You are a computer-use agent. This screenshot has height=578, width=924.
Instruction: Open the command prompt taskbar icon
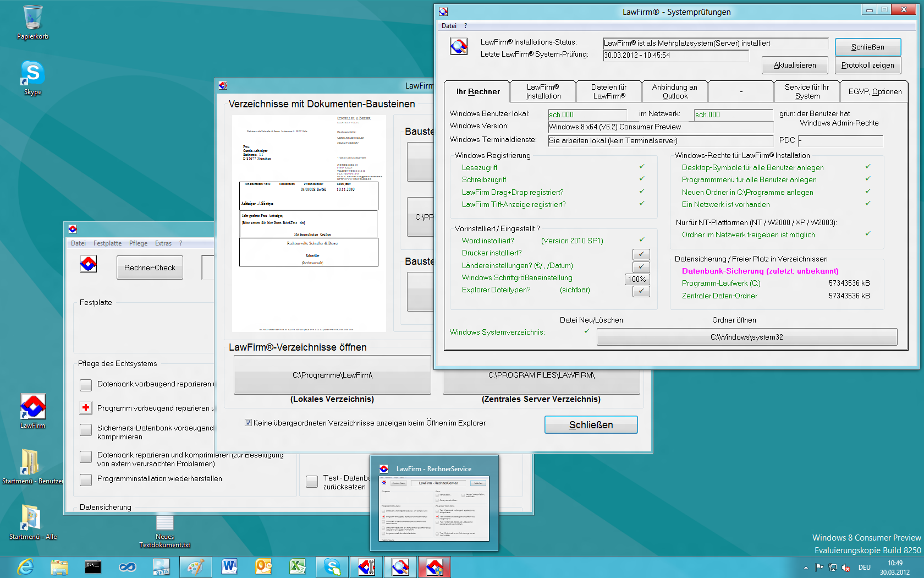click(93, 567)
